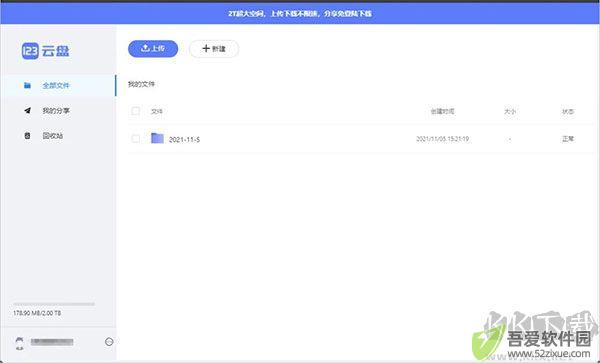Click the user avatar icon
Image resolution: width=600 pixels, height=363 pixels.
[x=20, y=343]
